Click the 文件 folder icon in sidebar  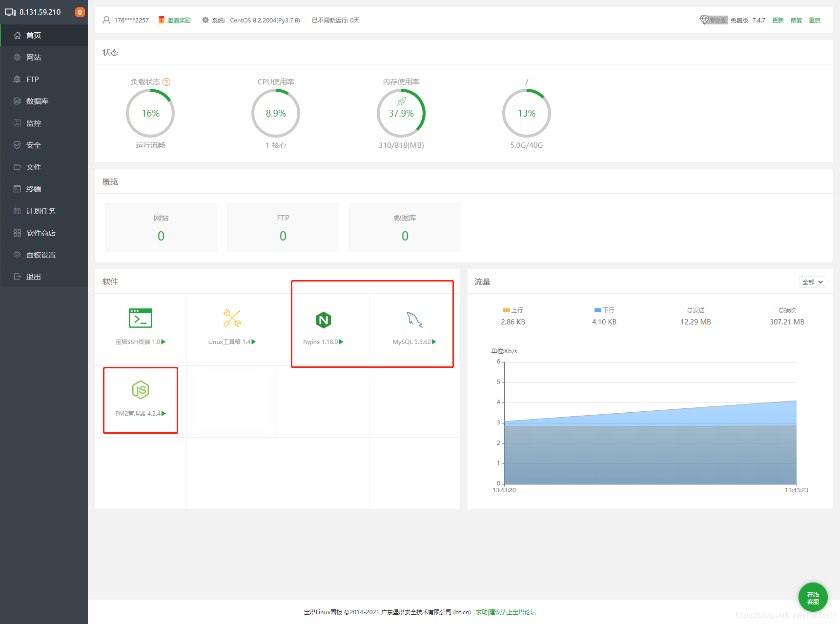17,167
